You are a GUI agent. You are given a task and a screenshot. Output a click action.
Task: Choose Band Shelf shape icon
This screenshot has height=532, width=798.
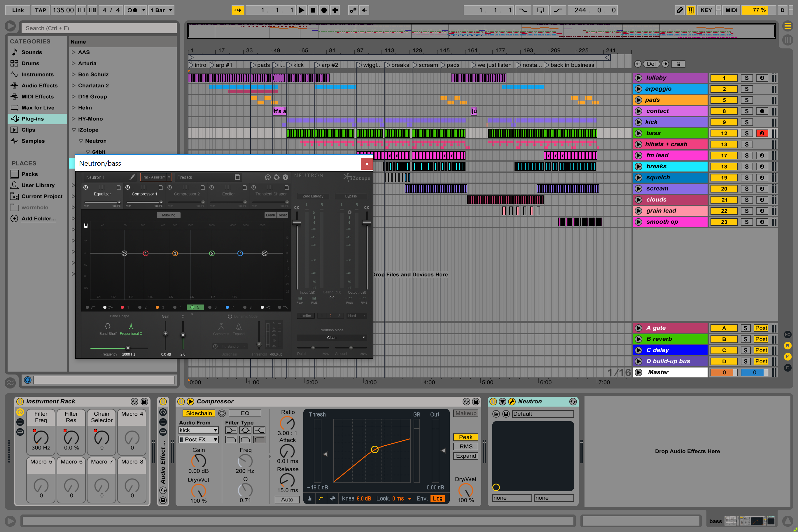pyautogui.click(x=108, y=326)
